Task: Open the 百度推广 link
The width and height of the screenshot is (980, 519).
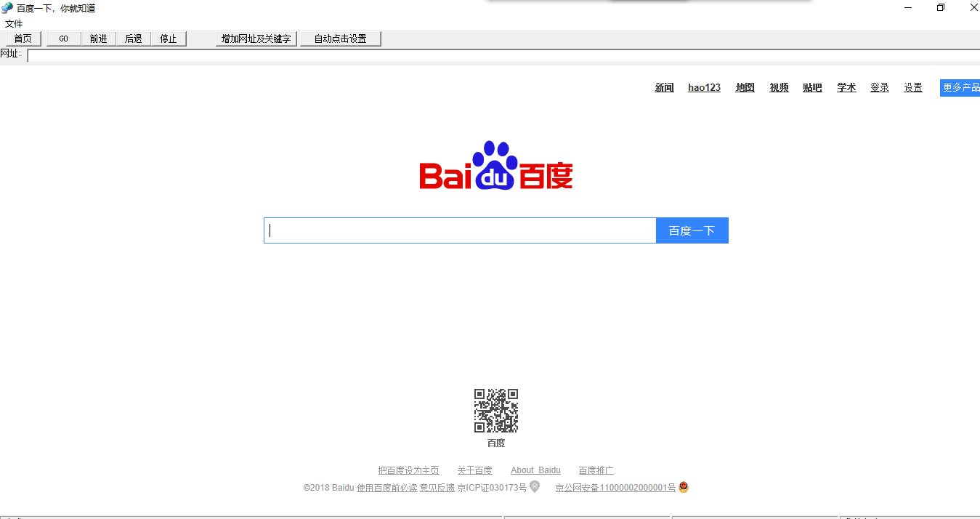Action: [596, 470]
